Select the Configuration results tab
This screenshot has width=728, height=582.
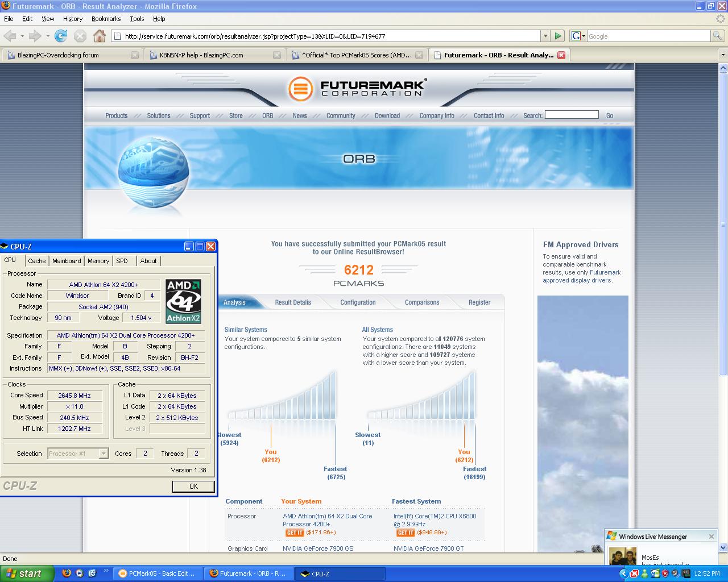pos(358,302)
